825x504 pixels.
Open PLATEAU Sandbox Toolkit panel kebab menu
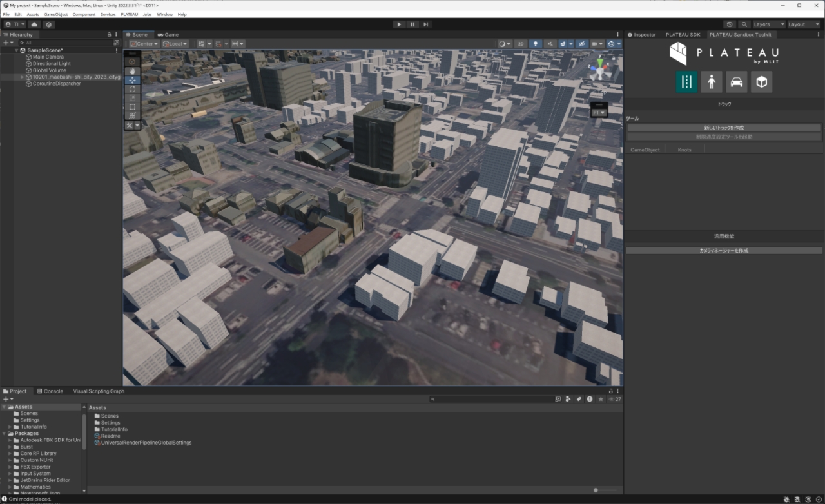[820, 34]
